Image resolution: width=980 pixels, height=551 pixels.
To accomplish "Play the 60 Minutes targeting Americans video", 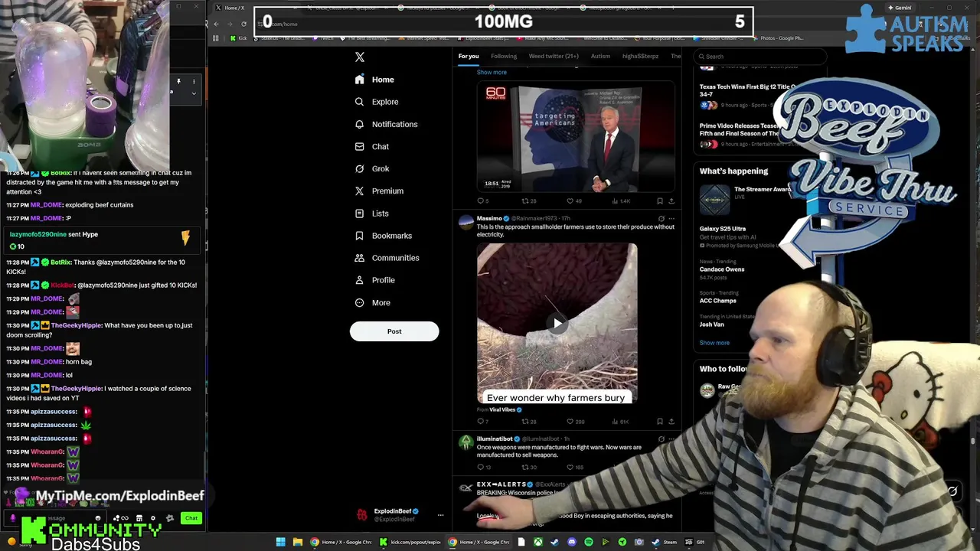I will coord(576,138).
